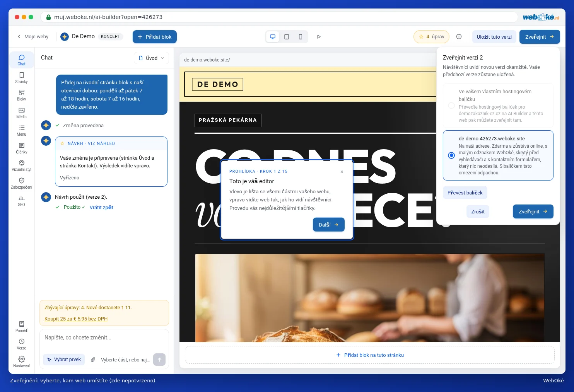Switch to mobile preview mode
This screenshot has width=574, height=392.
(x=301, y=37)
